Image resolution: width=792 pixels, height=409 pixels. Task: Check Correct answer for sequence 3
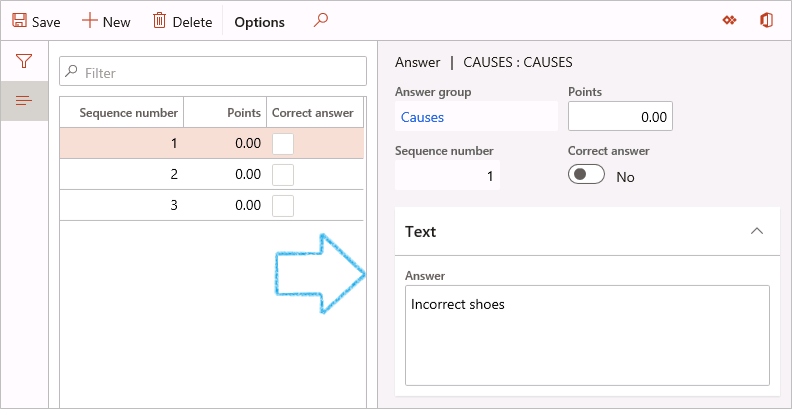tap(283, 206)
